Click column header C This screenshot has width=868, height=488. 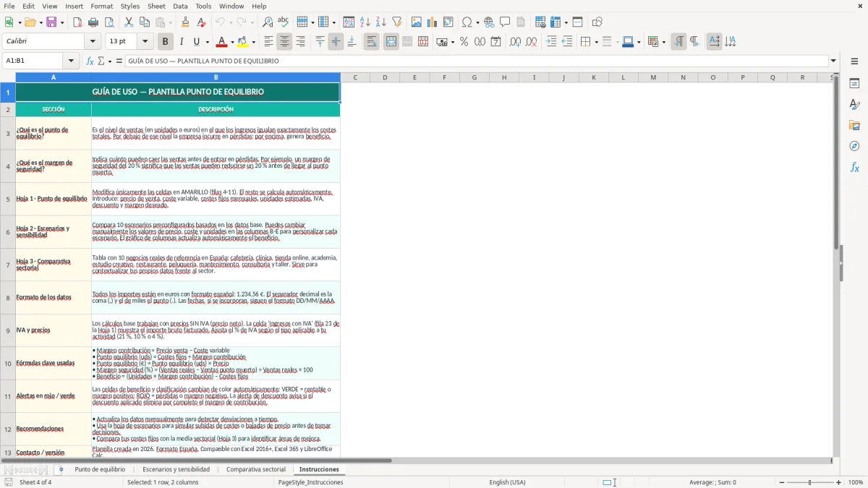click(355, 77)
